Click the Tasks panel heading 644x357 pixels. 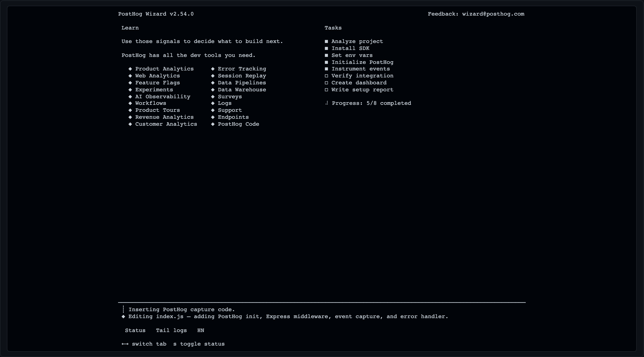333,28
